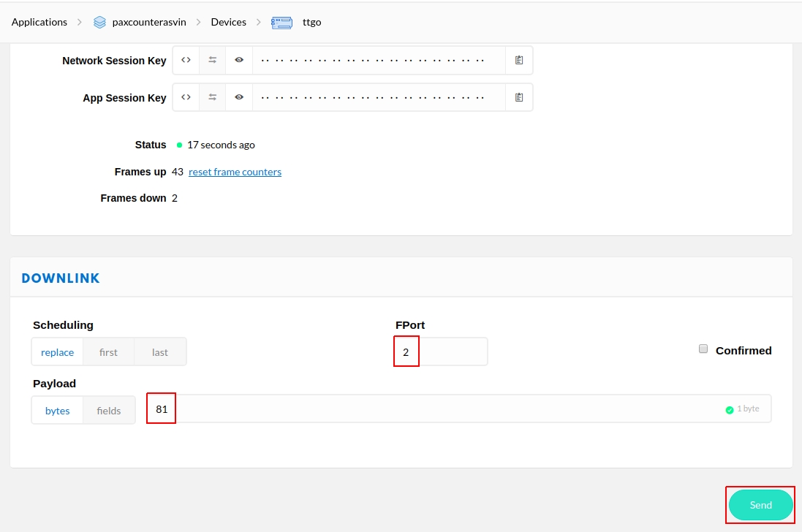Go to Applications in the breadcrumb

39,22
